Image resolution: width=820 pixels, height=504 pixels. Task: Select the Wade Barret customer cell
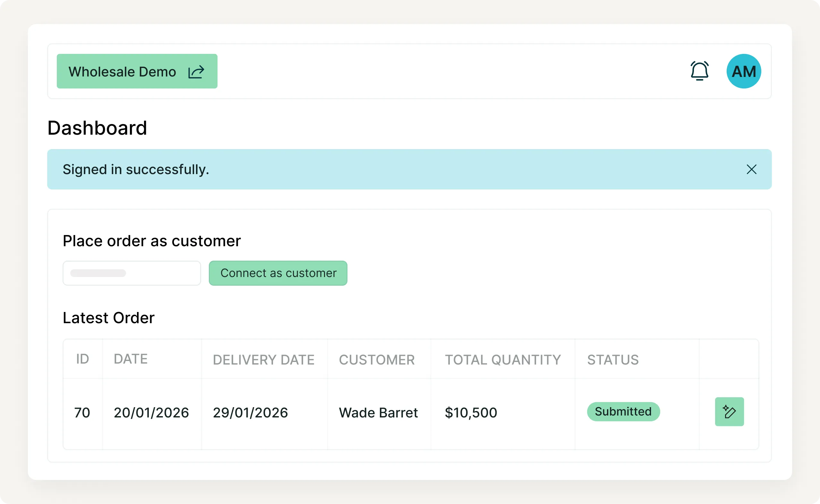pos(378,413)
